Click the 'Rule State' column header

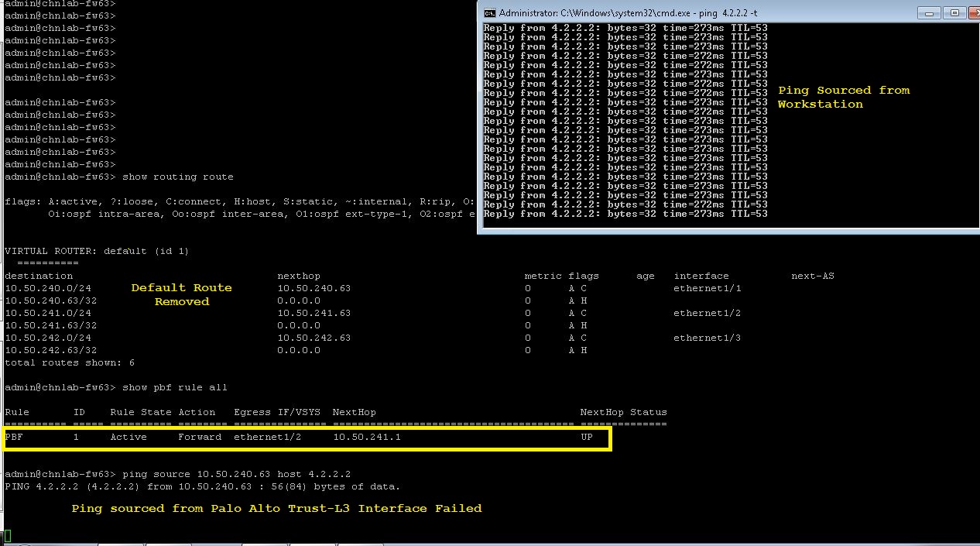141,412
